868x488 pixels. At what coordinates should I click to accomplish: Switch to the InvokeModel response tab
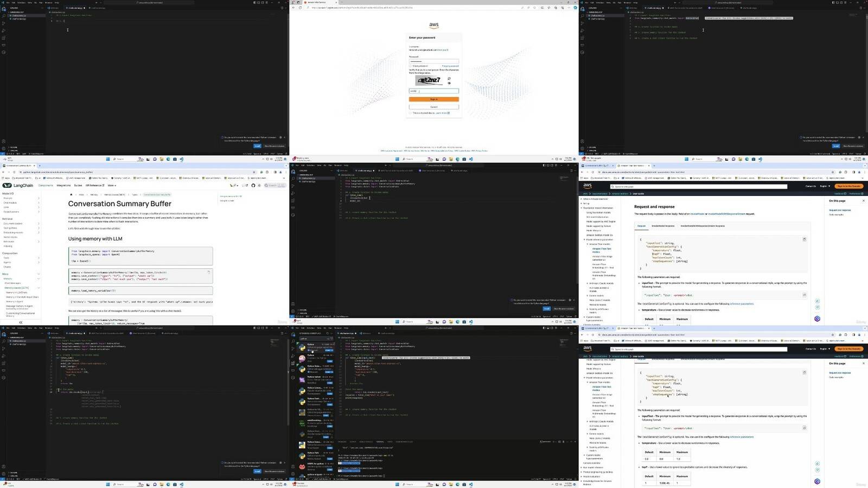coord(663,226)
